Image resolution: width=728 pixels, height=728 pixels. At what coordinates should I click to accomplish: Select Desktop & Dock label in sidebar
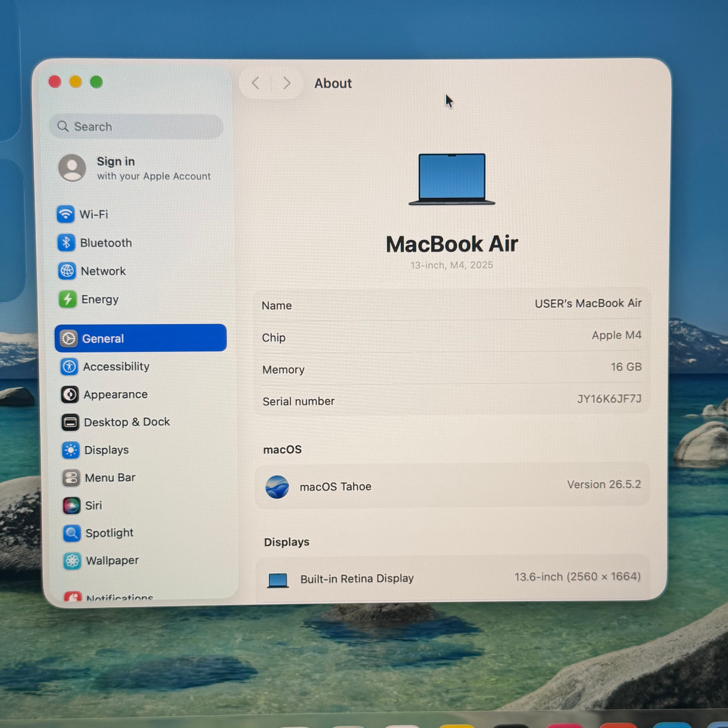127,422
